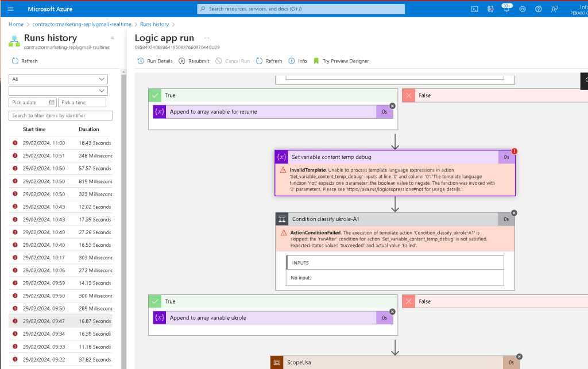588x369 pixels.
Task: Click the upper False branch header with red X
Action: 495,95
